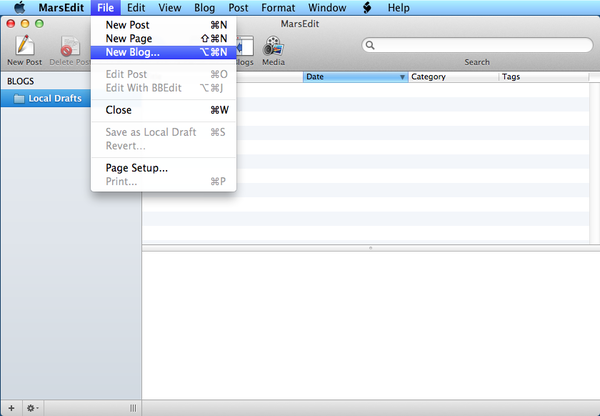Open the Edit menu
The image size is (600, 416).
136,8
